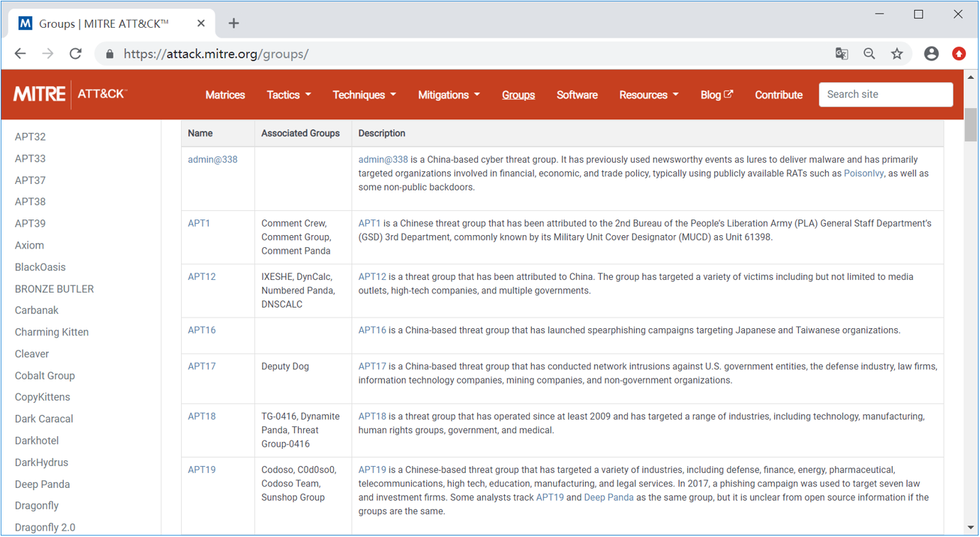Image resolution: width=980 pixels, height=537 pixels.
Task: Follow the PoisonIvy link in description
Action: click(864, 173)
